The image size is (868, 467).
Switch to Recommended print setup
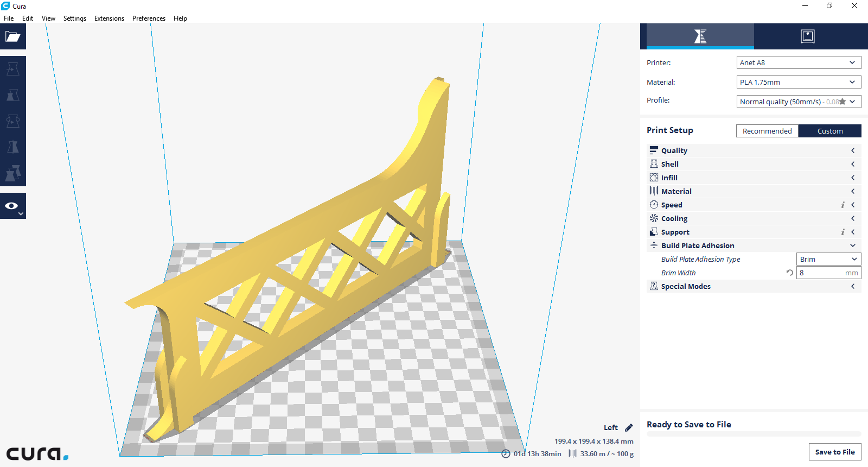click(x=767, y=131)
